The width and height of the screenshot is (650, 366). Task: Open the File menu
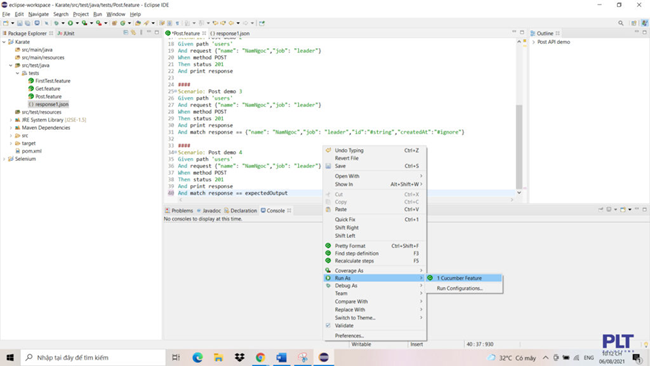coord(6,14)
